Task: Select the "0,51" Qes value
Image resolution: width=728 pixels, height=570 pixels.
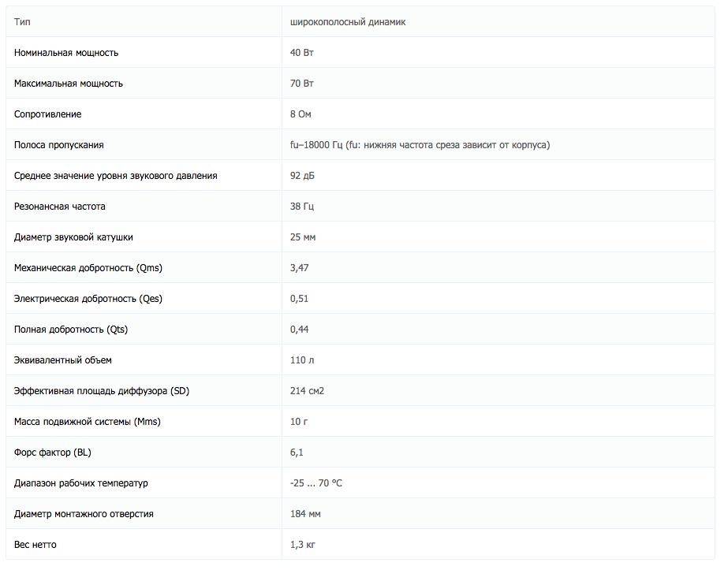Action: (x=300, y=299)
